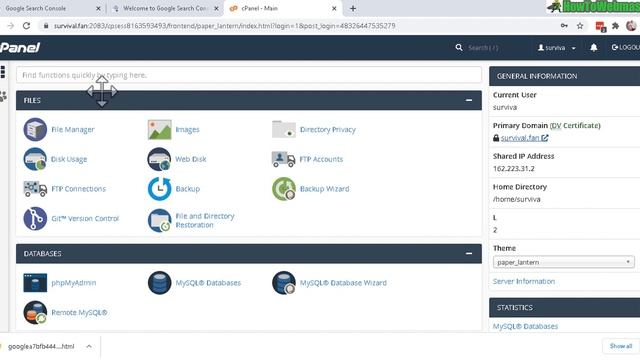The image size is (640, 360).
Task: Open the FTP Accounts truck icon
Action: coord(283,159)
